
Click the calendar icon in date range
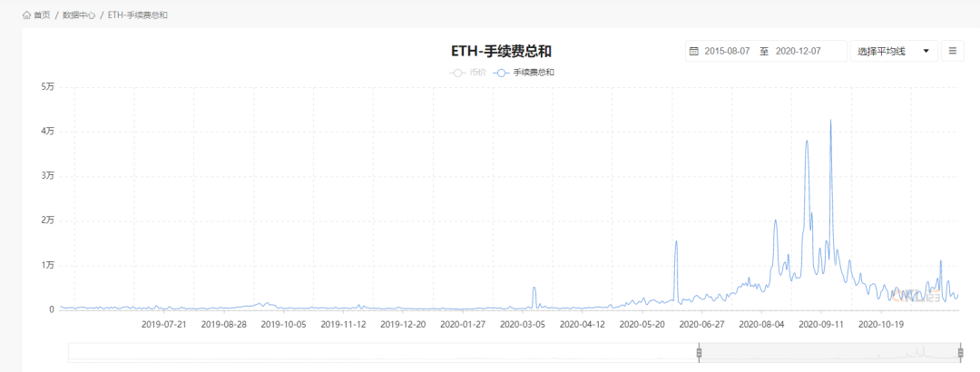(x=694, y=52)
